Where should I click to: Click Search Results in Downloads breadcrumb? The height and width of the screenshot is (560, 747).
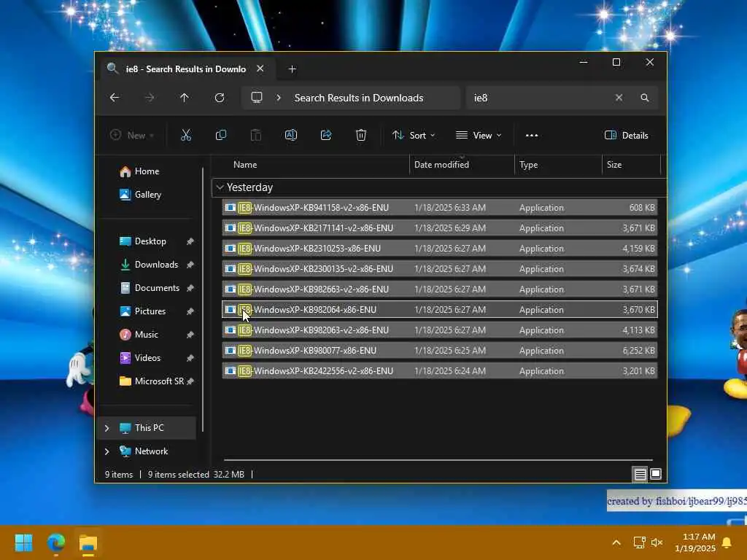pyautogui.click(x=359, y=98)
